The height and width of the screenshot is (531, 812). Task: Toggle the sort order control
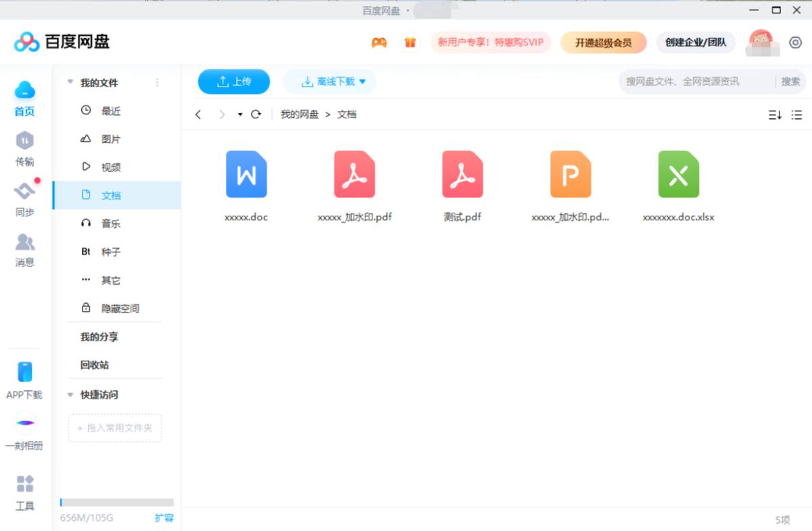[x=775, y=115]
